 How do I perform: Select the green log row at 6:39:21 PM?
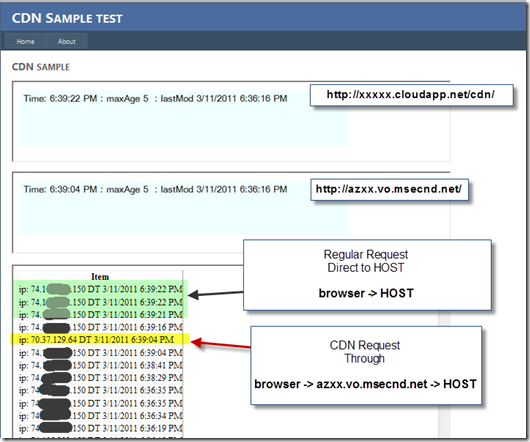point(100,315)
